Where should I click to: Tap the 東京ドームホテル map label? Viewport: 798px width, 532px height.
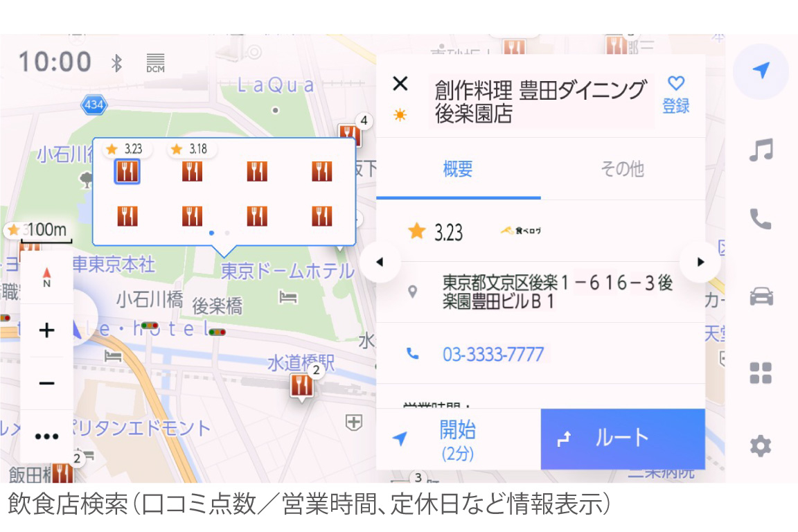point(287,271)
